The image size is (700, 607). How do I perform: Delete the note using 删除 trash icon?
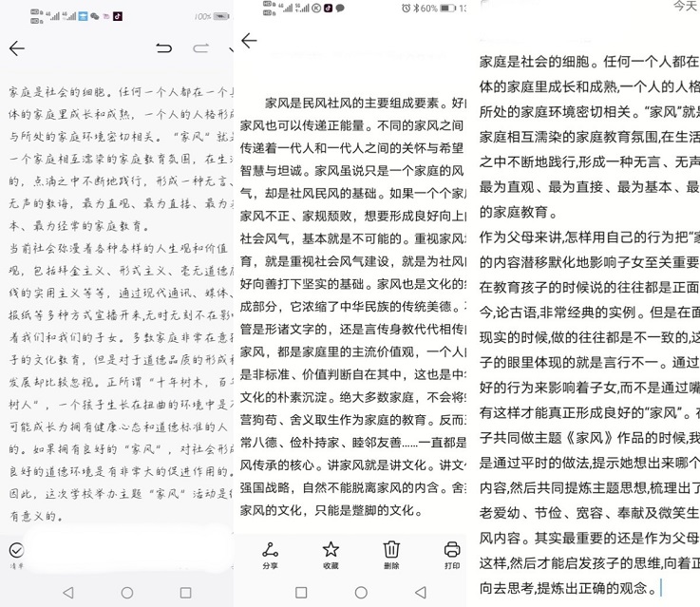point(391,553)
